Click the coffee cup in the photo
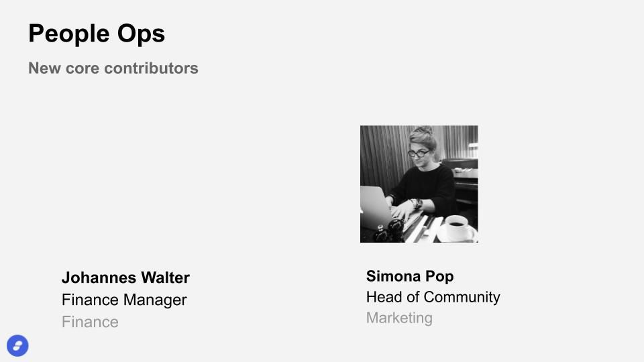The height and width of the screenshot is (362, 644). click(x=458, y=228)
